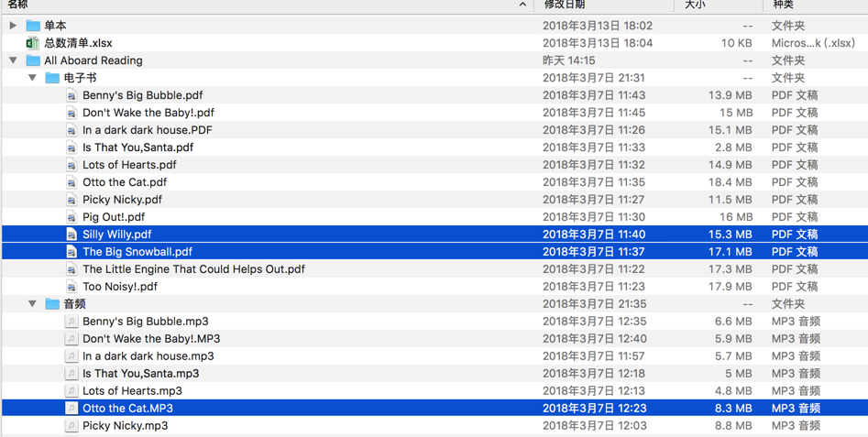Click the PDF icon for Is That You,Santa.pdf
This screenshot has height=437, width=868.
pyautogui.click(x=71, y=147)
